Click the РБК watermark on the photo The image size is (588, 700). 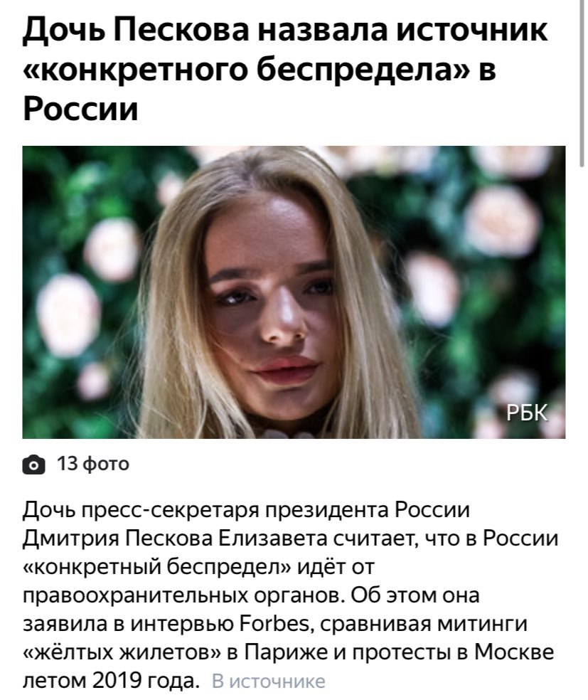pos(527,413)
